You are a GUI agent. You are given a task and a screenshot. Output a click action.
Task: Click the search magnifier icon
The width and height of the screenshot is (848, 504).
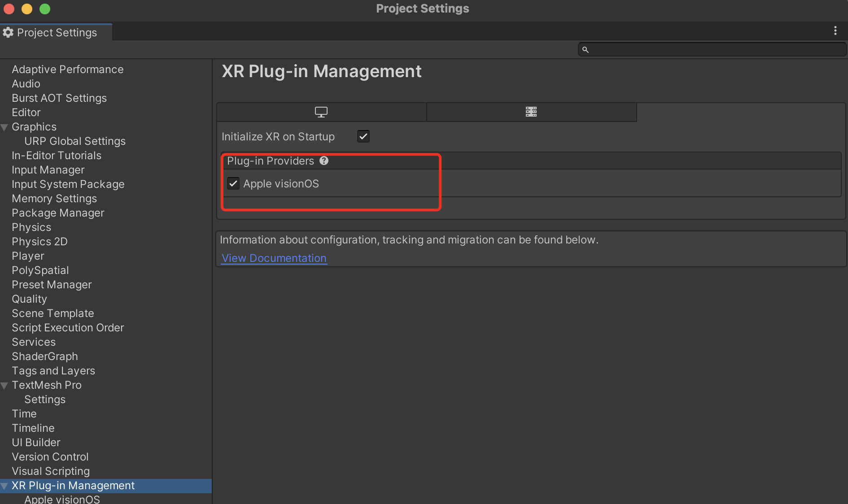585,50
